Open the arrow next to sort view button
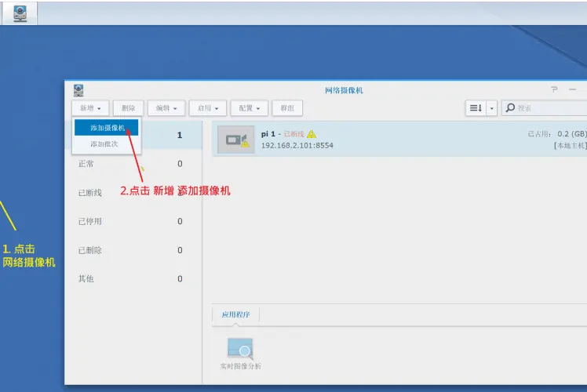Image resolution: width=587 pixels, height=392 pixels. [492, 108]
